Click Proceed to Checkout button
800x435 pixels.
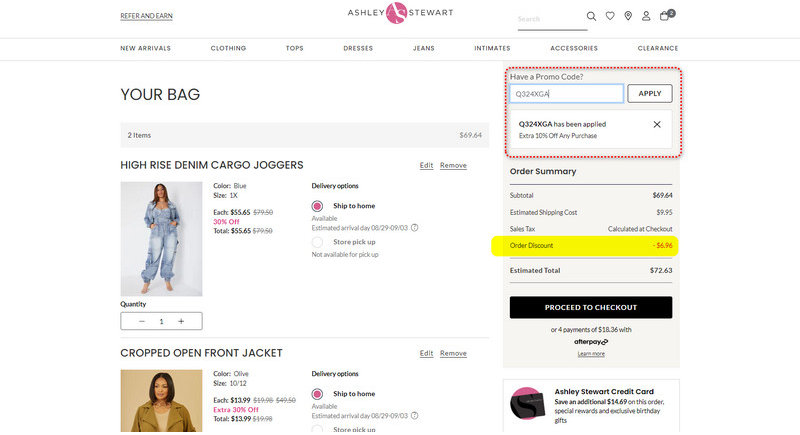click(591, 307)
